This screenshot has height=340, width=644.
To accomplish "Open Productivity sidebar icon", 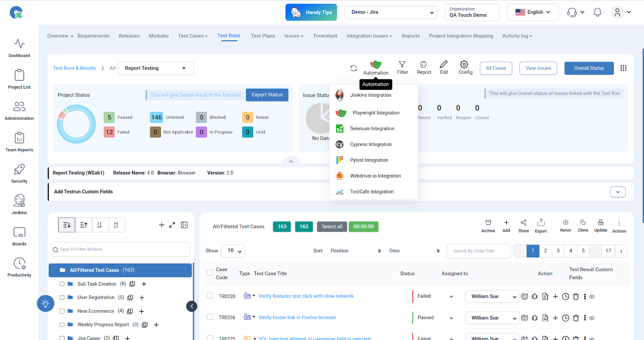I will click(x=19, y=267).
